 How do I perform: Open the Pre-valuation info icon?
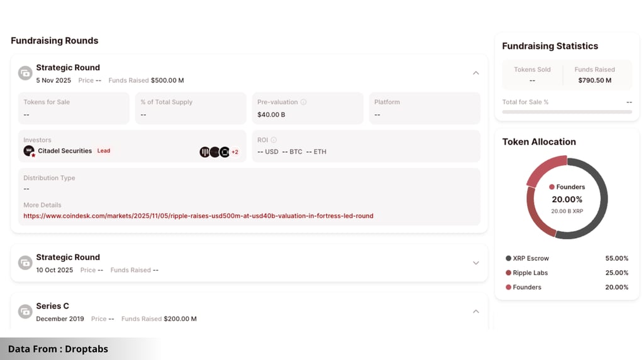[303, 102]
